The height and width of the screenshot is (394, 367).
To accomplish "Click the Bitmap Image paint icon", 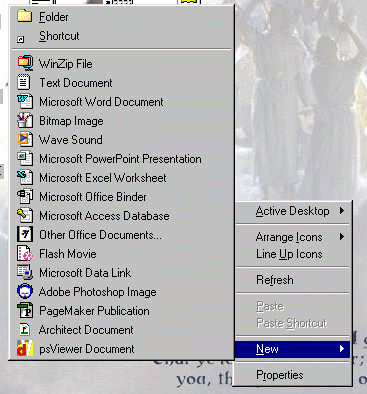I will coord(25,120).
